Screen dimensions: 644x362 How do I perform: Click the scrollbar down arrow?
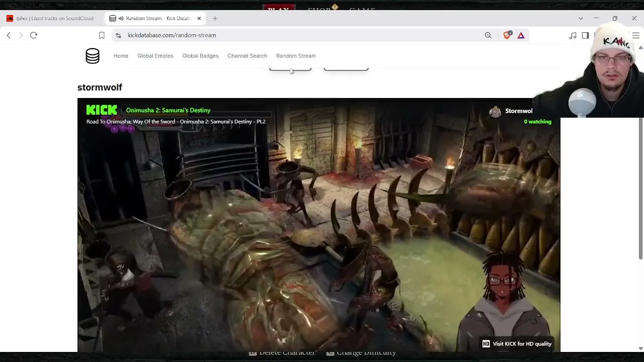coord(640,348)
